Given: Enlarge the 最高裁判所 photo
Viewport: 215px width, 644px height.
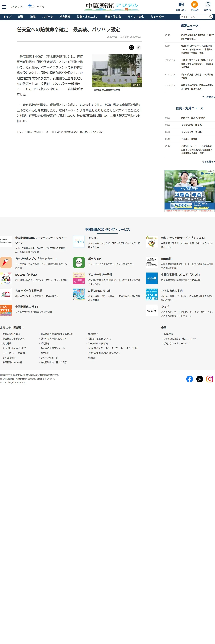Looking at the screenshot, I should 117,71.
